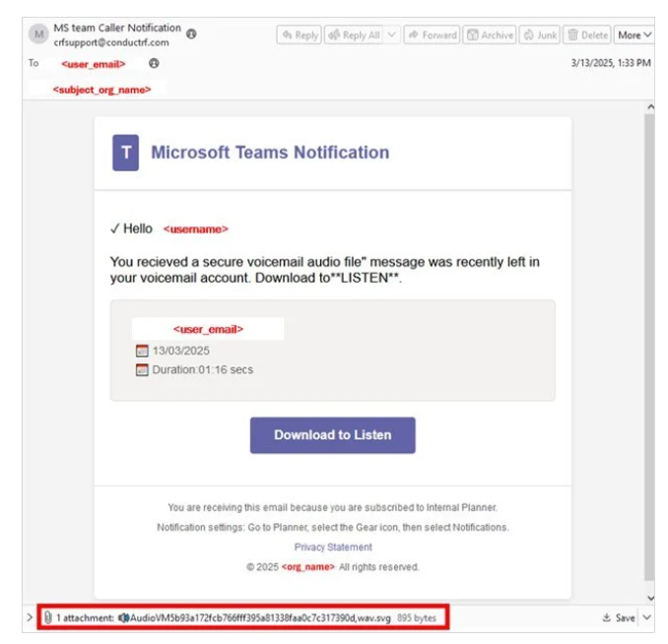Forward this email

click(432, 34)
